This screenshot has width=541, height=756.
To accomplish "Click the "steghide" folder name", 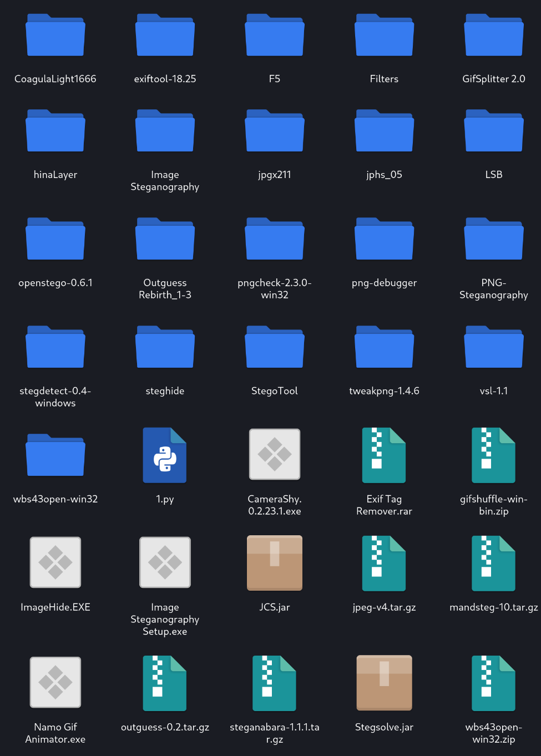I will [x=165, y=391].
